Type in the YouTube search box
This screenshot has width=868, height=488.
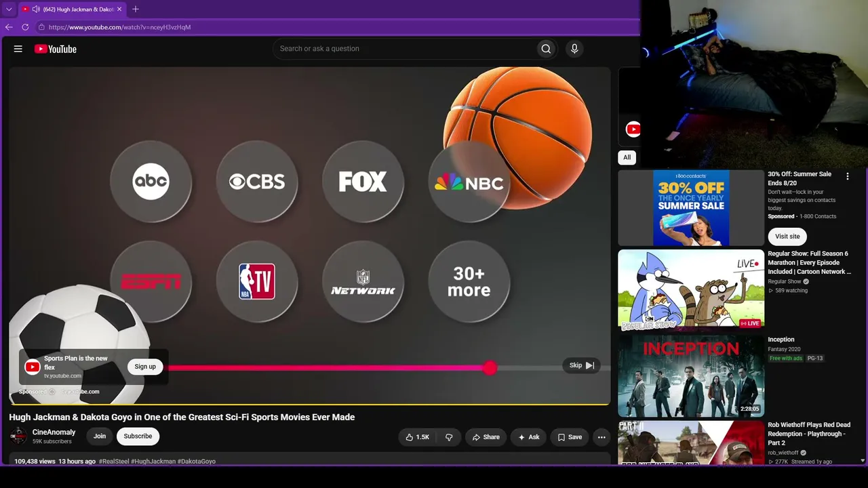point(403,49)
